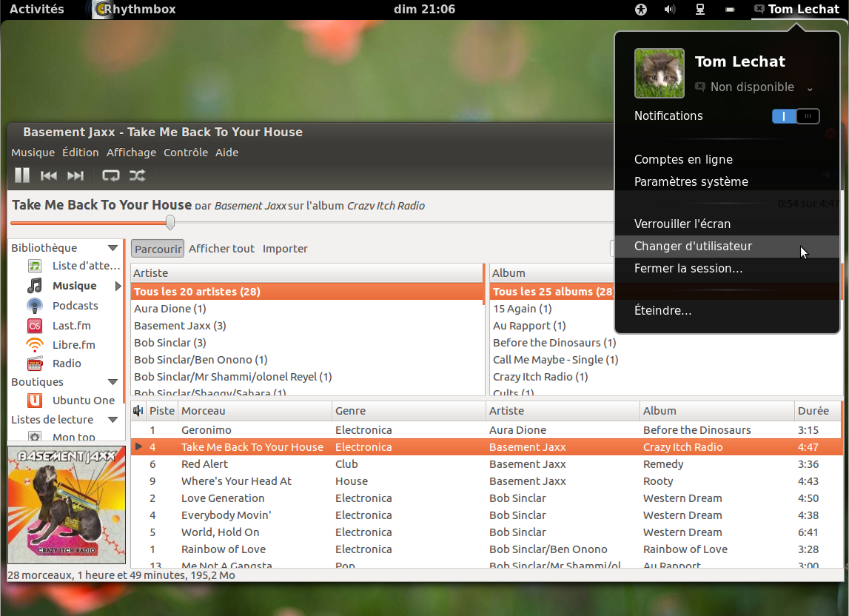Select artist Bob Sinclar/Ben Onono (1)
This screenshot has height=616, width=849.
click(307, 360)
